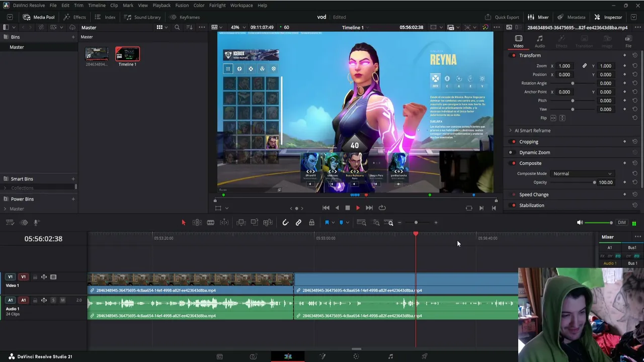
Task: Click the Detail Zoom icon
Action: click(x=376, y=222)
